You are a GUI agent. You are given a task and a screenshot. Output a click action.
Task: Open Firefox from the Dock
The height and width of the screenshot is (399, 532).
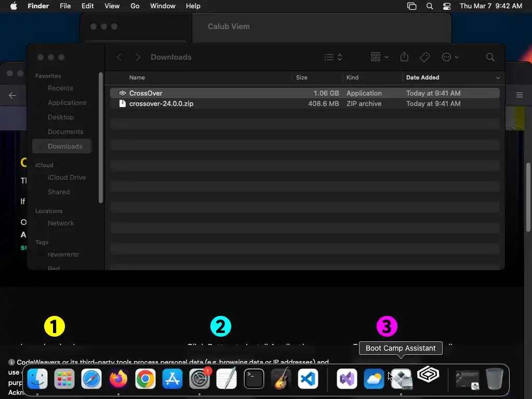pyautogui.click(x=118, y=378)
